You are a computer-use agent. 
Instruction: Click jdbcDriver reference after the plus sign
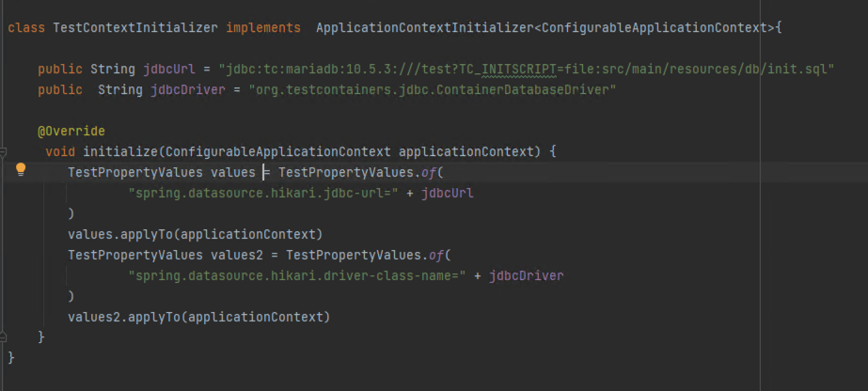tap(527, 275)
